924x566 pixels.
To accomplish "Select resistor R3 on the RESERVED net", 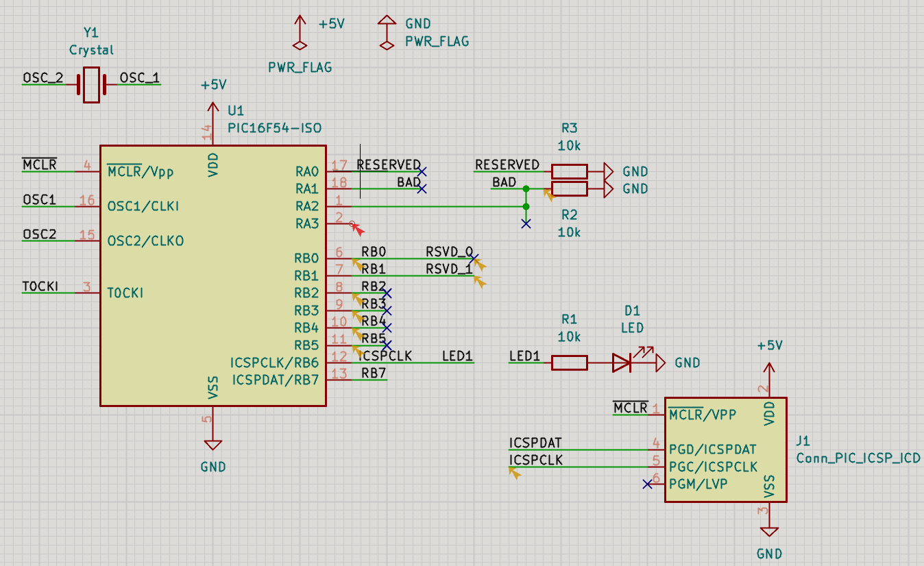I will [x=569, y=171].
